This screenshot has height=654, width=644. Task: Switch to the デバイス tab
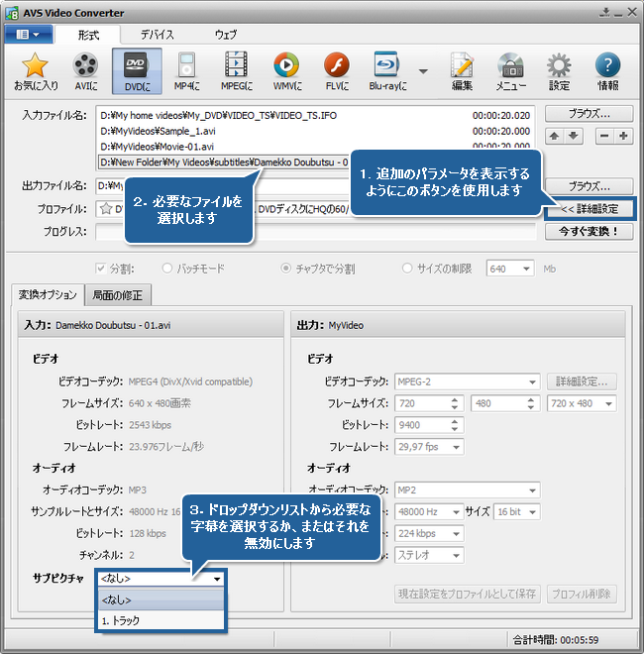click(157, 35)
